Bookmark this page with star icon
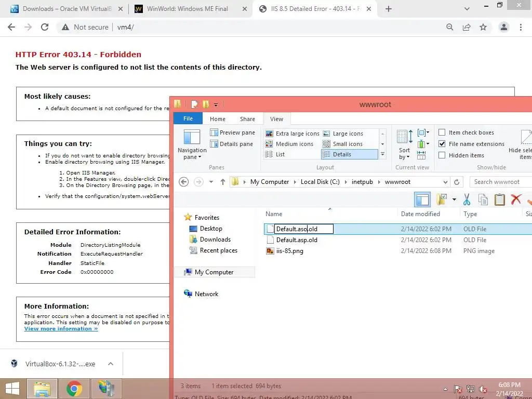The image size is (532, 399). click(483, 27)
